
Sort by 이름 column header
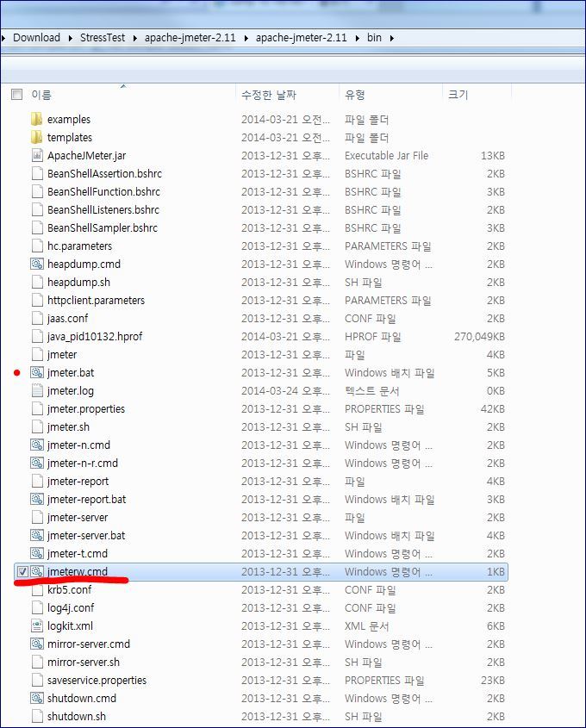(x=41, y=95)
